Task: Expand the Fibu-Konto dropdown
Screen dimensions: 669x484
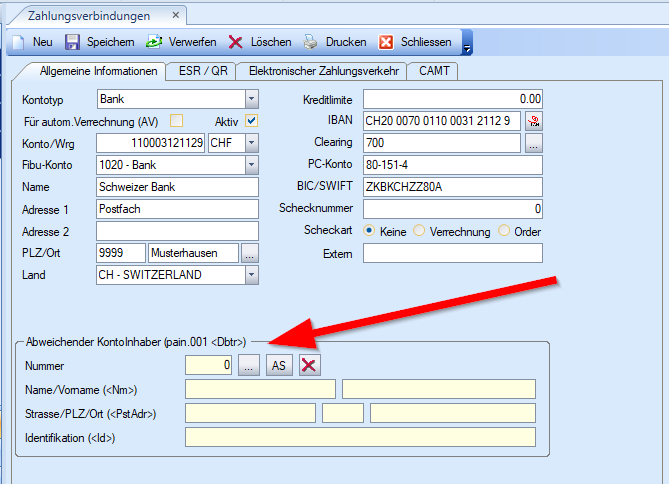Action: (x=252, y=165)
